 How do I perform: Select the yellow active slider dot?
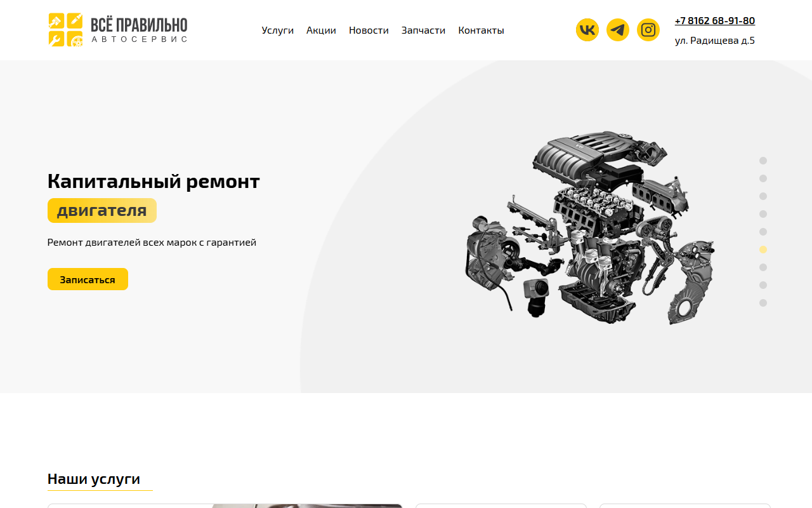pos(763,249)
